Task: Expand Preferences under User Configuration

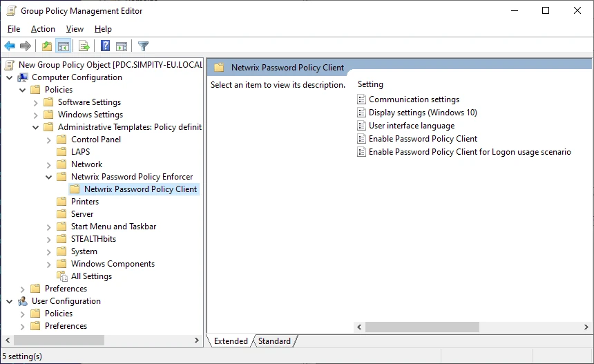Action: click(22, 327)
